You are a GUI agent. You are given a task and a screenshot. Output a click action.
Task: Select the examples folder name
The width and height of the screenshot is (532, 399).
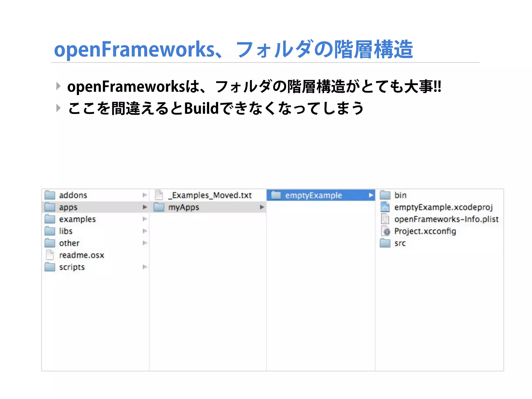[77, 219]
